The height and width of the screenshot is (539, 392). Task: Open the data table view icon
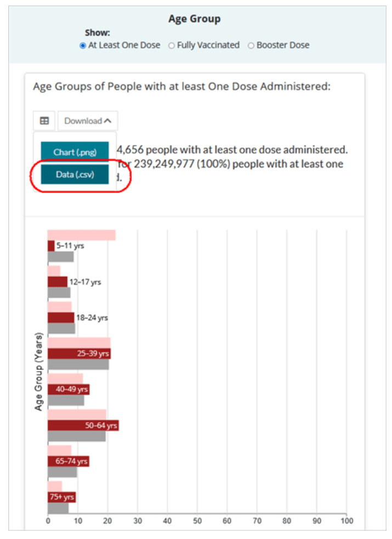point(44,121)
